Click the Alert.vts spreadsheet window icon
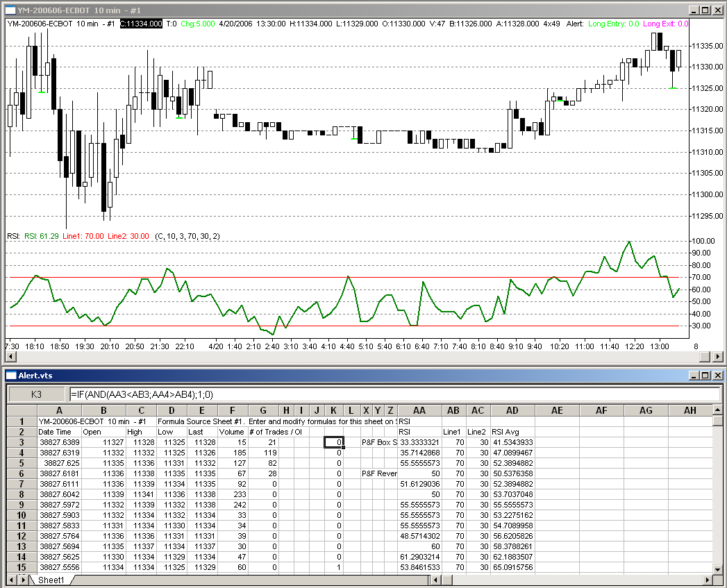 point(10,375)
